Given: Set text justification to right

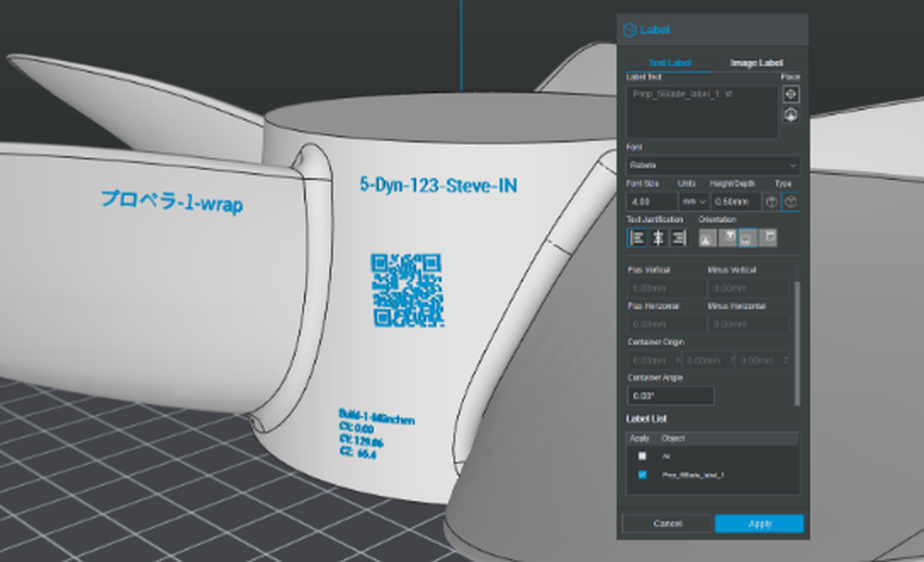Looking at the screenshot, I should click(x=679, y=238).
